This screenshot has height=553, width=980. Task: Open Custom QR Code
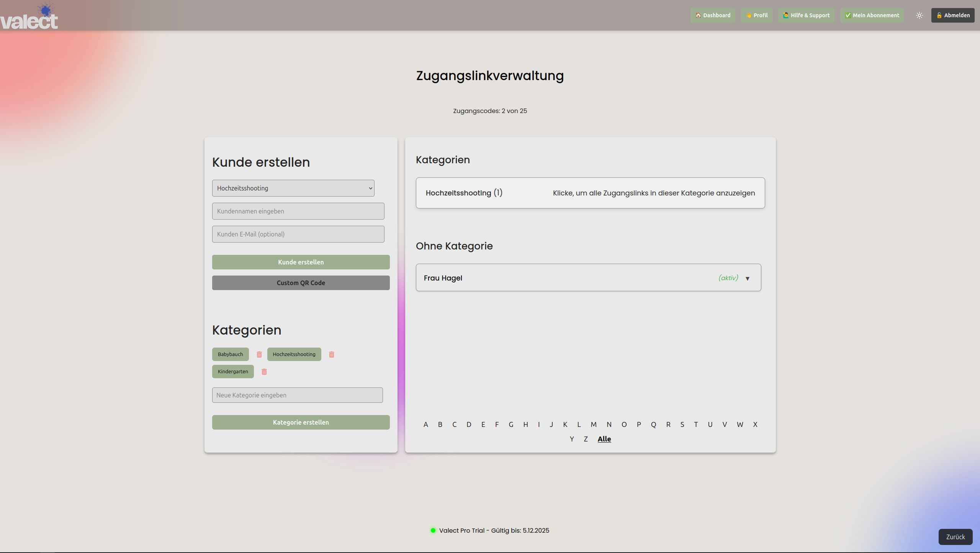point(301,283)
